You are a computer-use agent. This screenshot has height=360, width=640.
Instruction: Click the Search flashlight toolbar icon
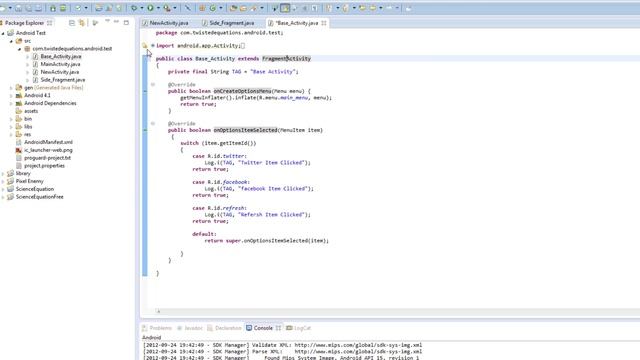[x=253, y=8]
